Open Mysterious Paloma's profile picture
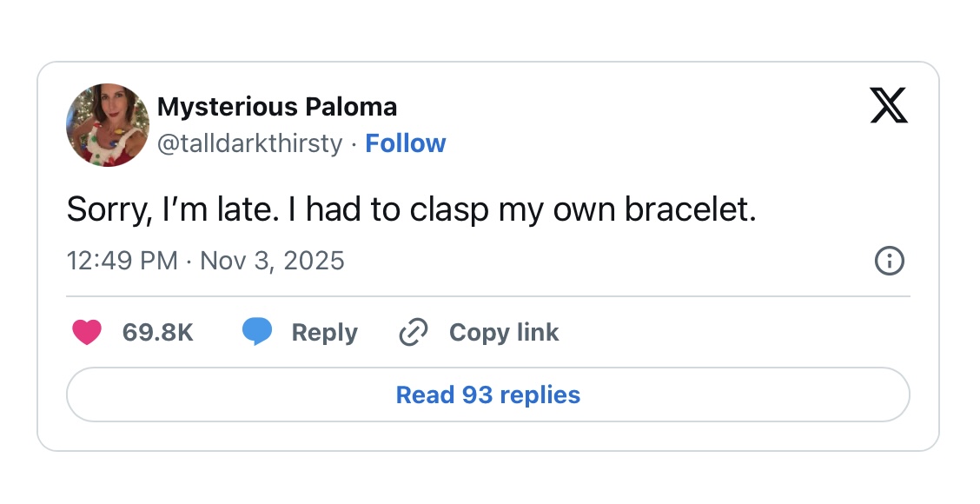 pyautogui.click(x=108, y=125)
